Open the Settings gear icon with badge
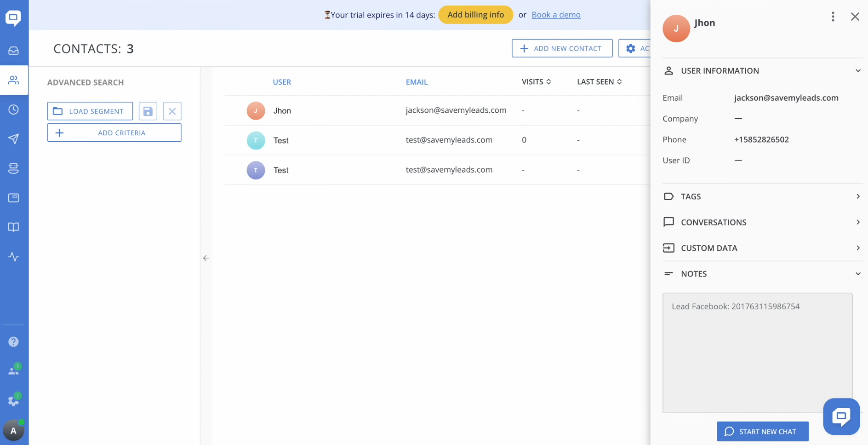This screenshot has width=868, height=445. pyautogui.click(x=14, y=399)
